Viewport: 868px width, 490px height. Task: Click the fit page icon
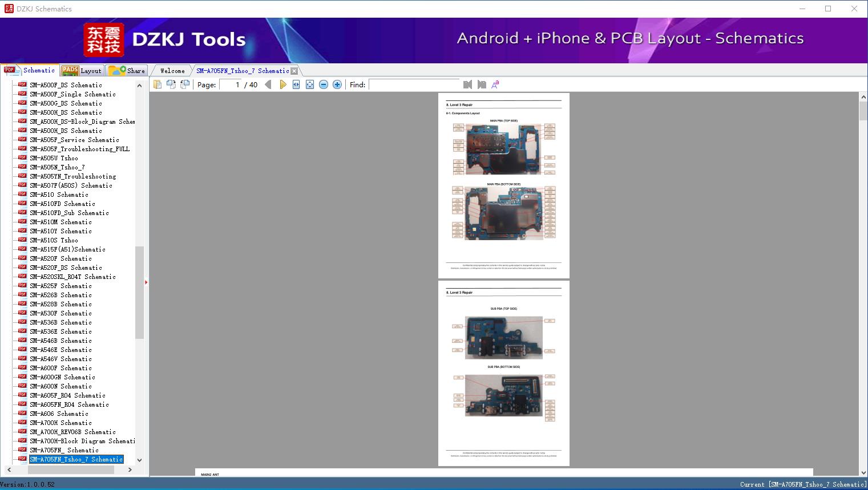[x=310, y=84]
